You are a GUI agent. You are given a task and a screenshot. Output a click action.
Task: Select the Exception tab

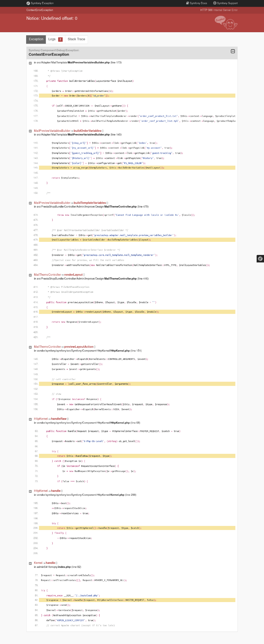pyautogui.click(x=36, y=39)
